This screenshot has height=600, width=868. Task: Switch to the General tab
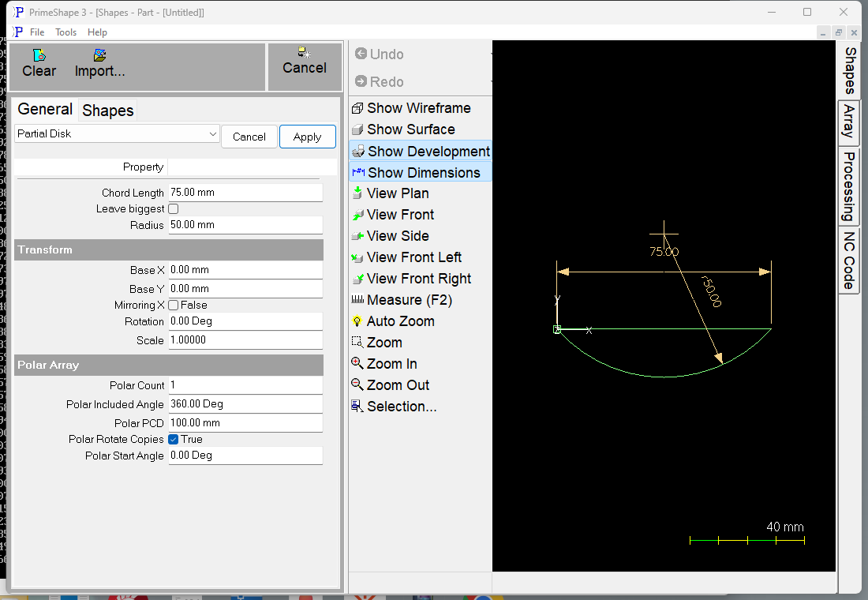[x=45, y=109]
